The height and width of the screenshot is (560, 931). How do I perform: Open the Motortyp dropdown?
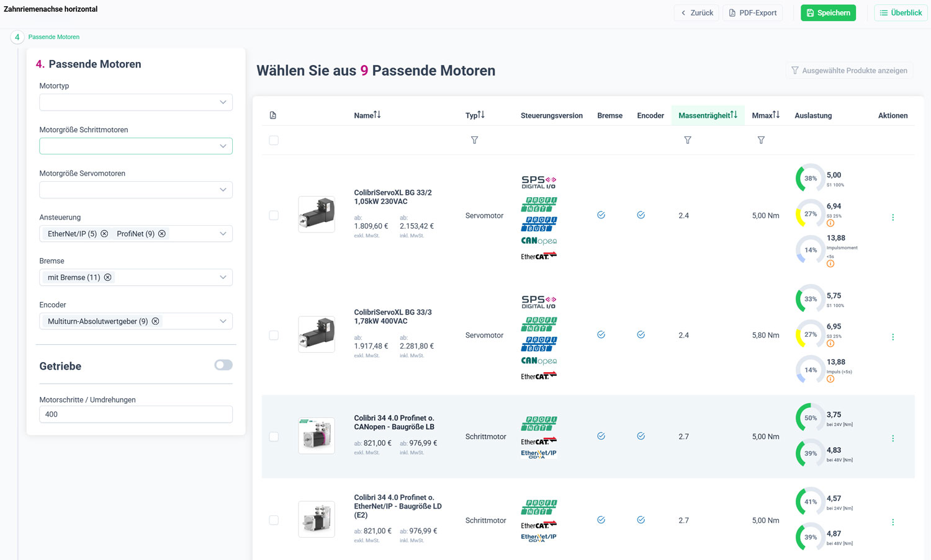pyautogui.click(x=135, y=102)
